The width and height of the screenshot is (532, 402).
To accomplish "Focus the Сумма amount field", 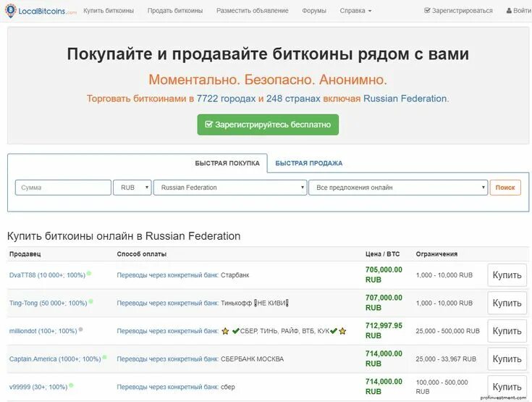I will pos(63,188).
